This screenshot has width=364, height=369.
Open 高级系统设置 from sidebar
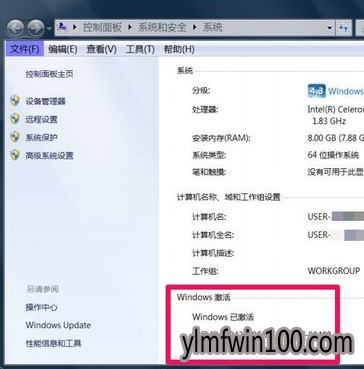tap(50, 156)
